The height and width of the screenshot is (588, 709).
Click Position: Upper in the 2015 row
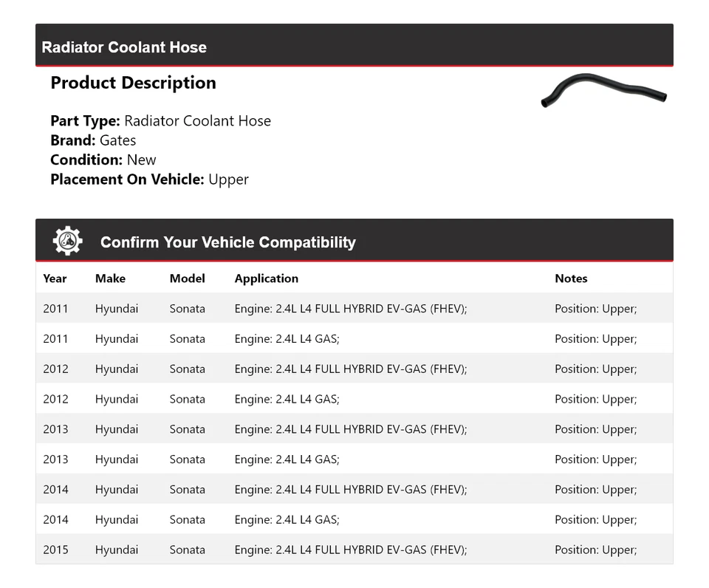(x=595, y=550)
